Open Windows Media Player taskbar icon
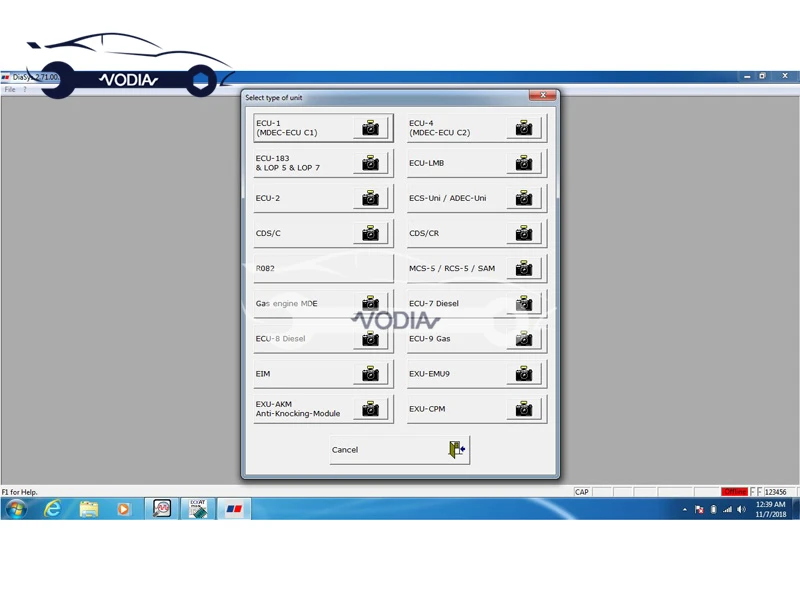Screen dimensions: 800x600 click(x=123, y=509)
